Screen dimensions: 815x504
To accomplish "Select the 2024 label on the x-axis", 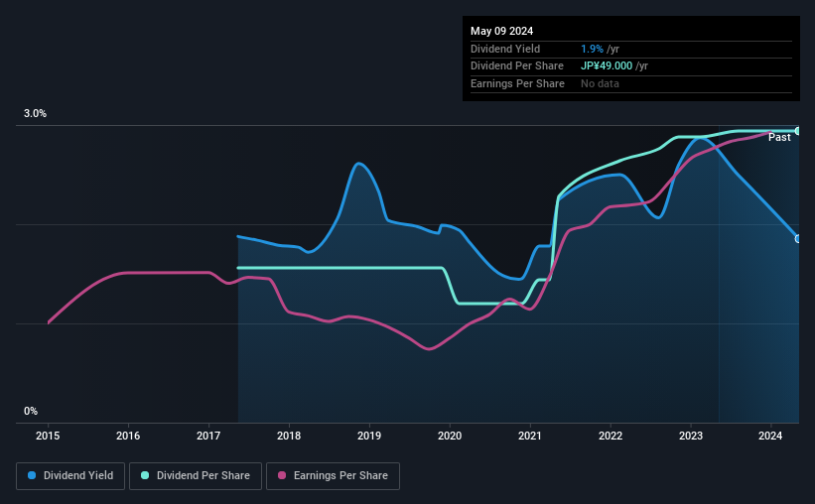I will point(770,436).
